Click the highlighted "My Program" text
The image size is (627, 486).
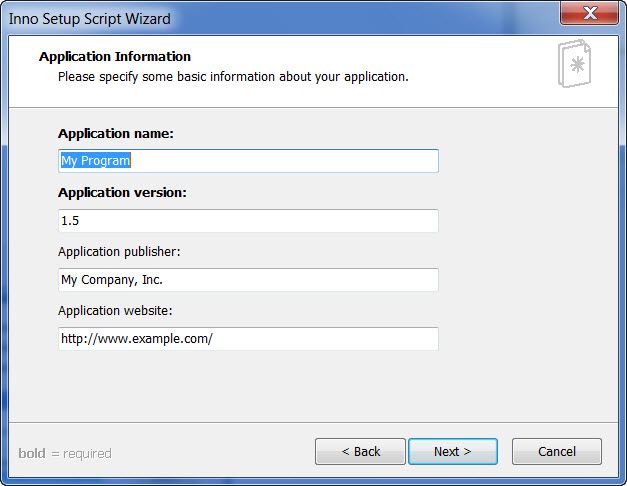[x=96, y=161]
